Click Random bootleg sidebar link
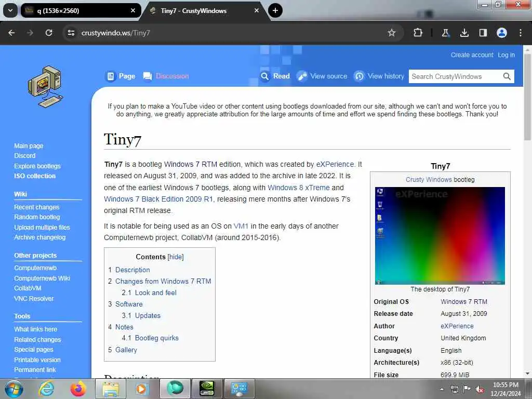Image resolution: width=532 pixels, height=399 pixels. (37, 217)
